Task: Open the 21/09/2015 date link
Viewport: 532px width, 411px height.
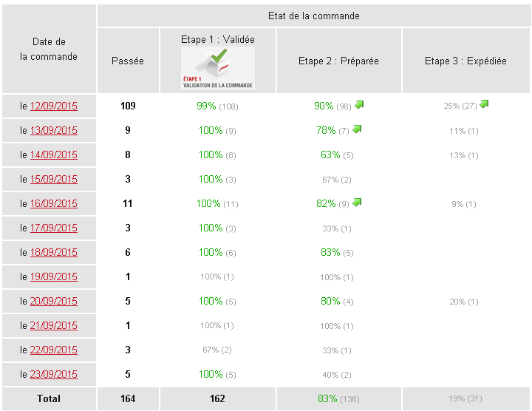Action: pos(53,326)
